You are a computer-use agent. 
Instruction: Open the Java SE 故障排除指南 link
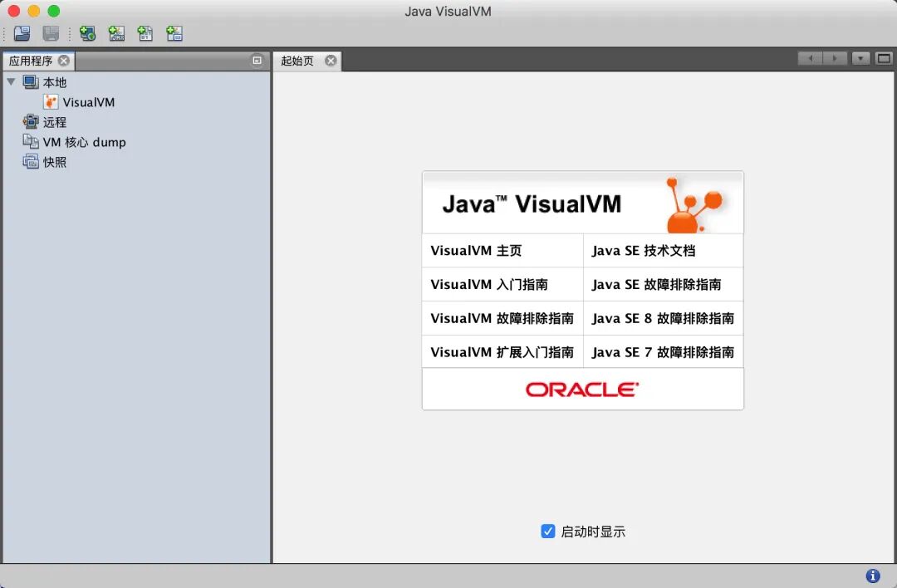[656, 284]
